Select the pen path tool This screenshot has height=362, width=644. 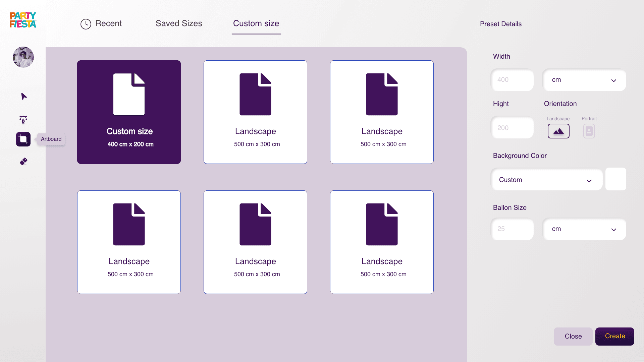23,120
